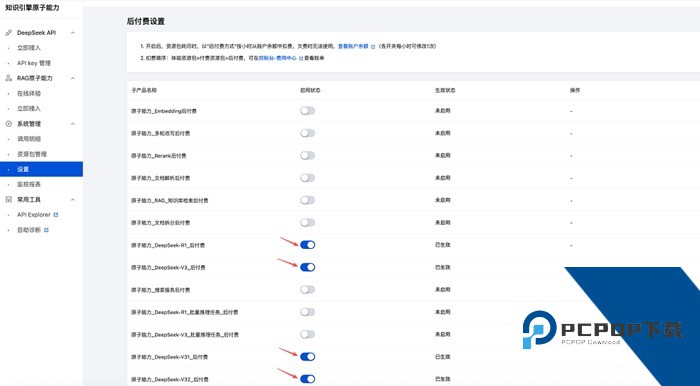Disable the 原子能力_DeepSeek-R1_后付费 toggle

click(x=308, y=245)
